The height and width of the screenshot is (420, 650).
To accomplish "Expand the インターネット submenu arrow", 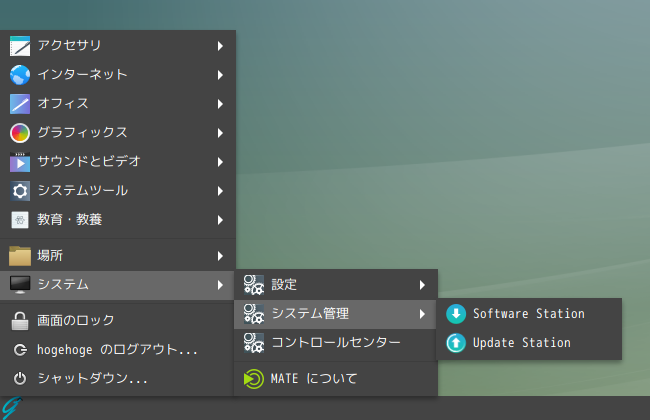I will [220, 75].
